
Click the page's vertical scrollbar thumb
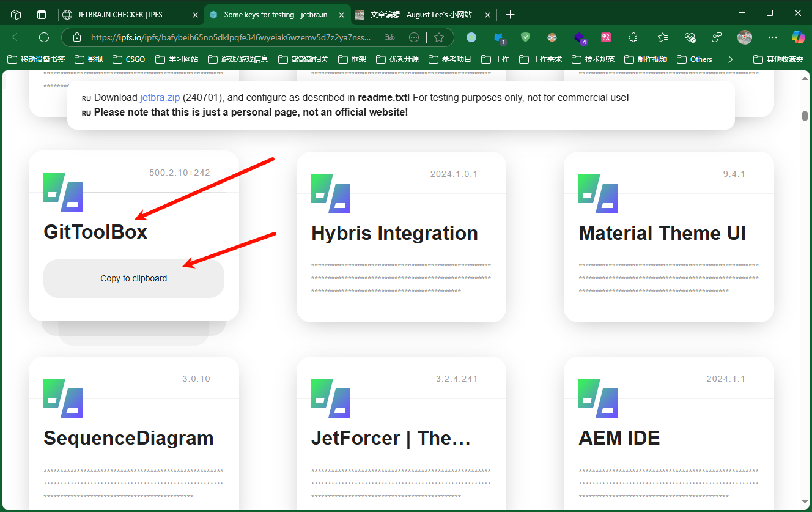point(805,116)
